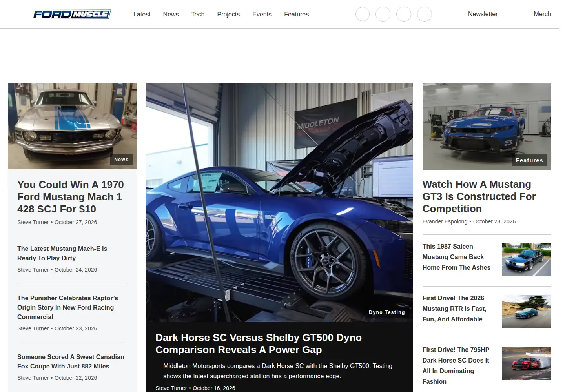Open 'The Latest Mustang Mach-E Is Ready' story

(62, 253)
